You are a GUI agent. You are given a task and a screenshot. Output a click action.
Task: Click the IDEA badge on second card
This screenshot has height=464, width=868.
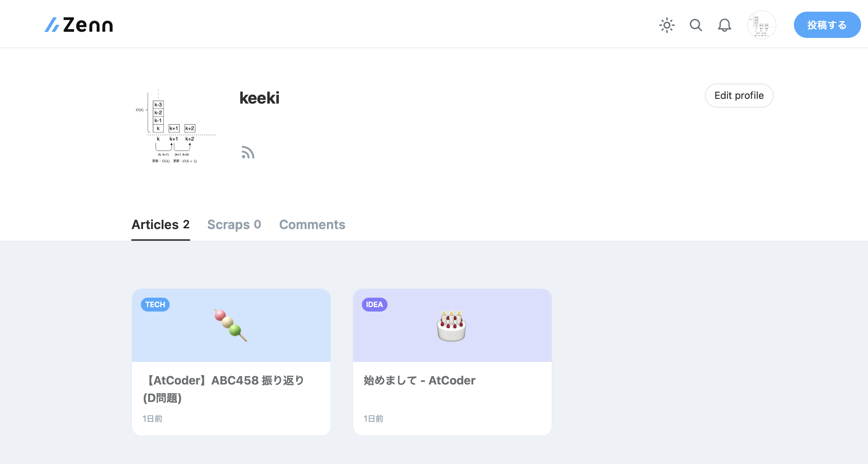(375, 305)
